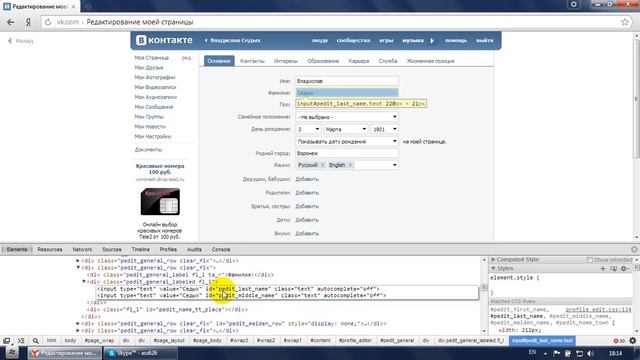The height and width of the screenshot is (360, 640).
Task: Open the DevTools Sources tab
Action: pos(111,249)
